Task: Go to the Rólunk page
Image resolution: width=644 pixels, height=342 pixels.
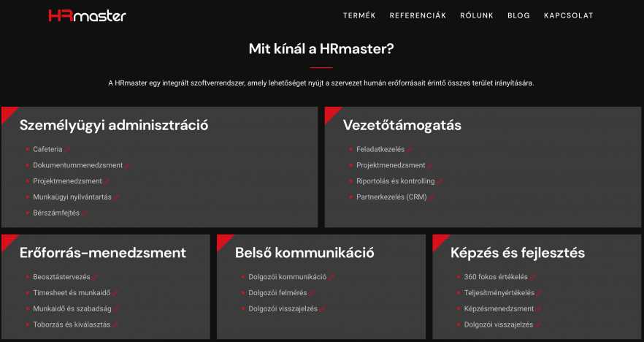Action: (476, 15)
